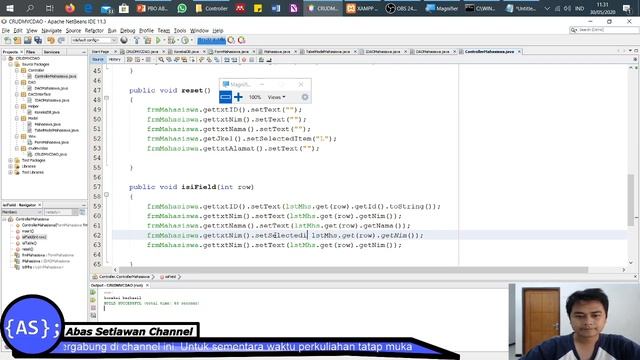Viewport: 640px width, 360px height.
Task: Show hidden system tray icons chevron
Action: [547, 8]
